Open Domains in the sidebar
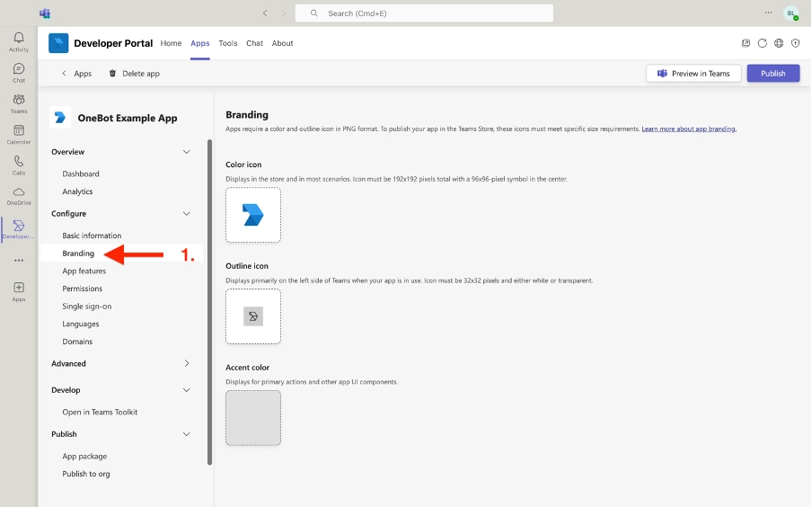The image size is (812, 507). (77, 341)
